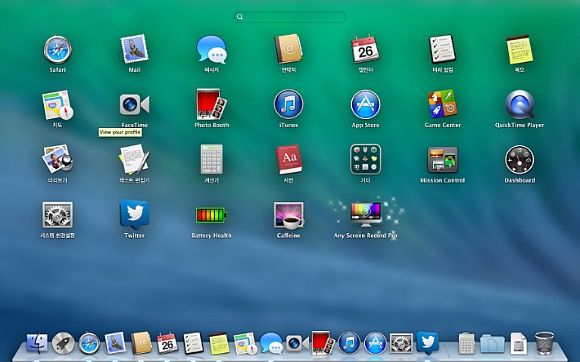This screenshot has width=580, height=362.
Task: Open the document stack in the Dock
Action: pos(518,344)
